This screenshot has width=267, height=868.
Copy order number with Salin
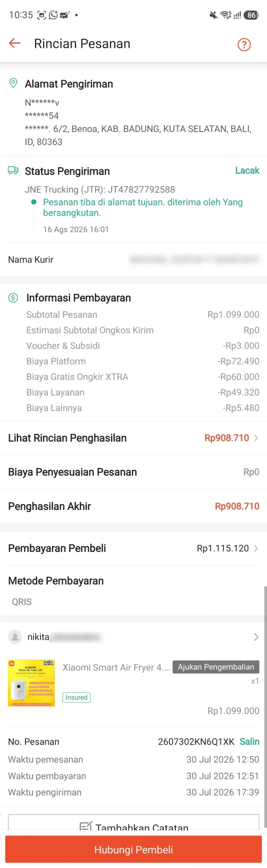pos(249,742)
